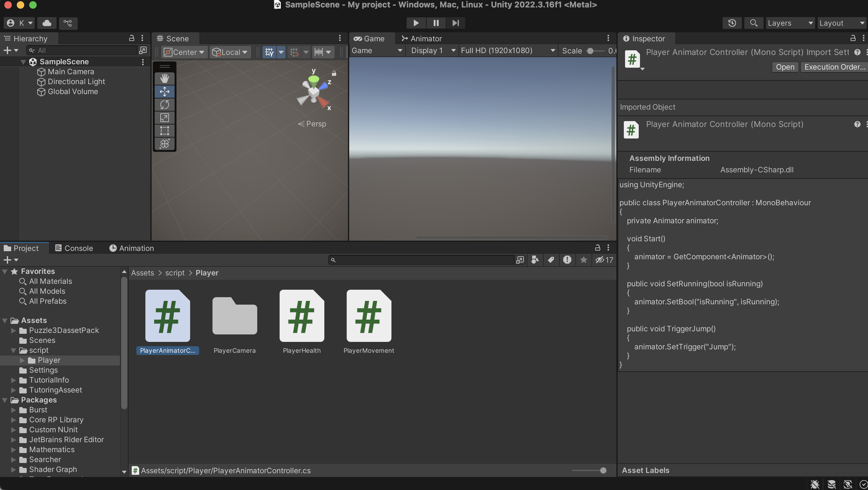Open Execution Order settings

[x=834, y=67]
